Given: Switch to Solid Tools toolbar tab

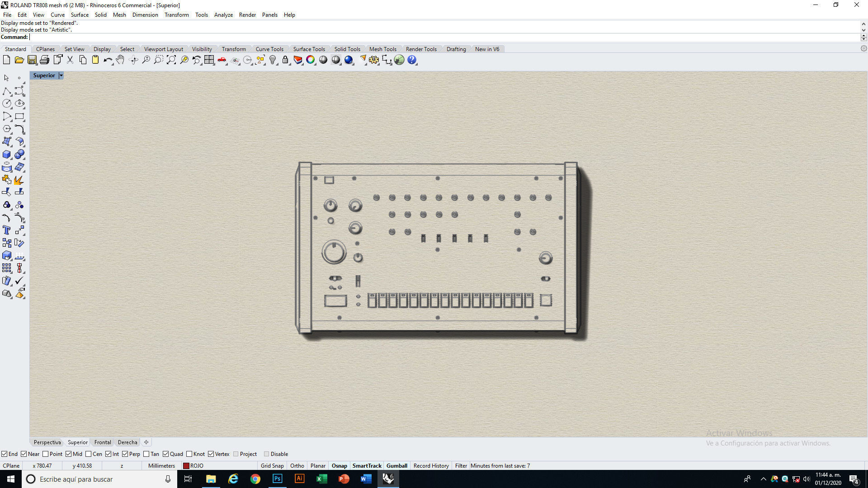Looking at the screenshot, I should [347, 49].
